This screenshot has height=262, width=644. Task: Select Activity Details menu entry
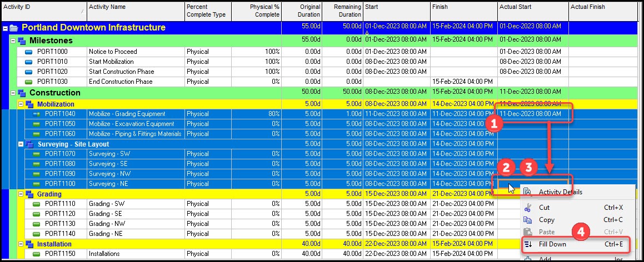pyautogui.click(x=560, y=192)
